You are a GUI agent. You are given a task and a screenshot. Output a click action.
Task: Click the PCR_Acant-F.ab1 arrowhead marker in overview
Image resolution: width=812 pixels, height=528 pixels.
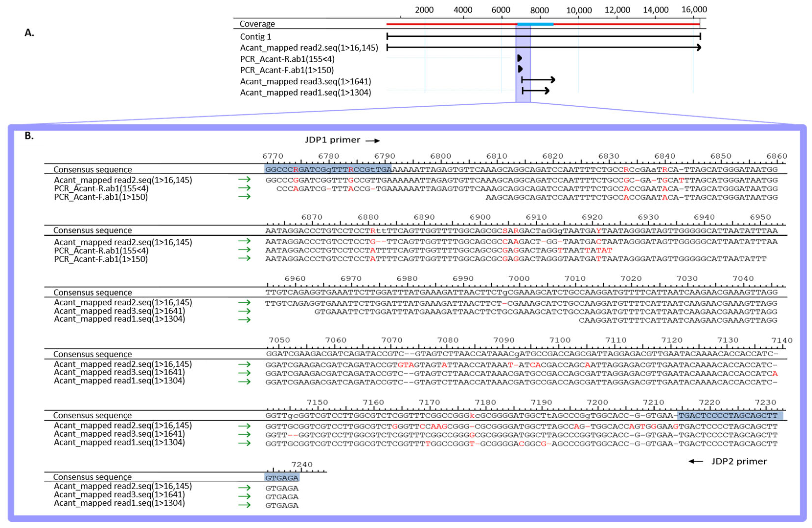(x=520, y=69)
